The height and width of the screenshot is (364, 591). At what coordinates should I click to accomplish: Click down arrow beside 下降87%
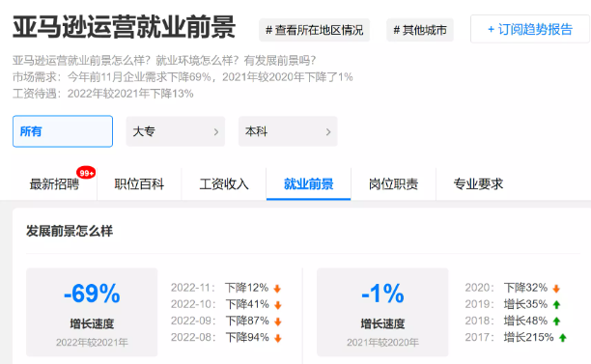pyautogui.click(x=278, y=322)
